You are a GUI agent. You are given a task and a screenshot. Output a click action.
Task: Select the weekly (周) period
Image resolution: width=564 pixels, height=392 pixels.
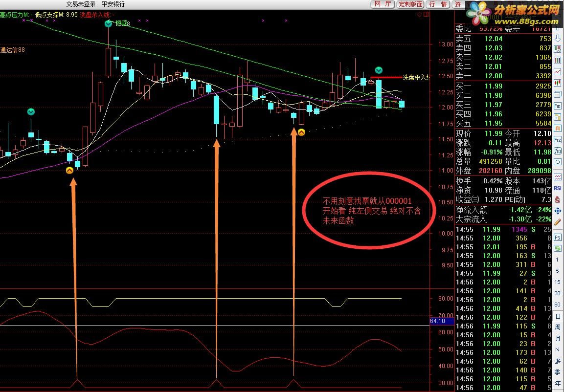click(558, 327)
